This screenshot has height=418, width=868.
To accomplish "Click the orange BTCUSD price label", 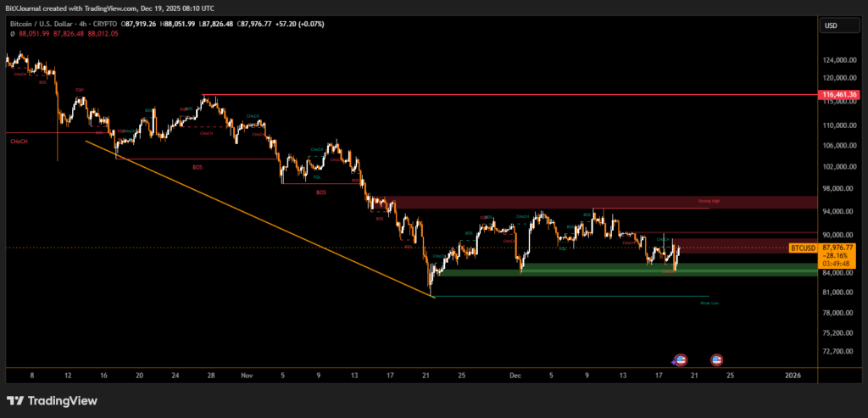I will tap(803, 248).
